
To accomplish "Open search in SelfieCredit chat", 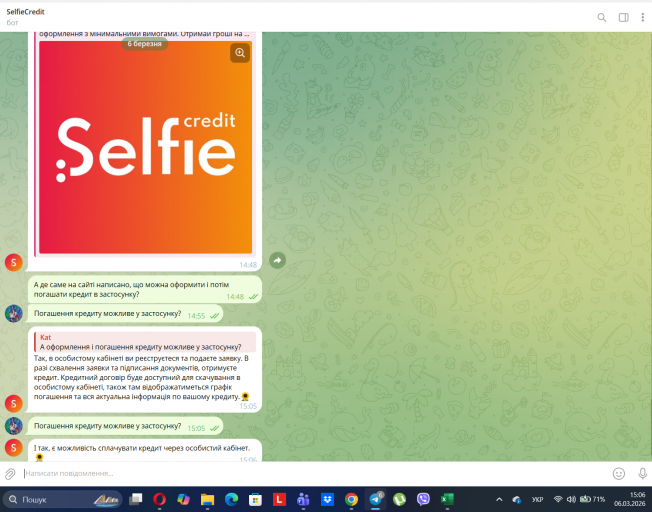I will [601, 17].
